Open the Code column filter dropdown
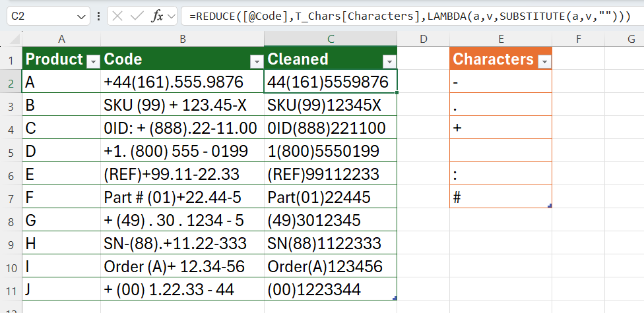Image resolution: width=644 pixels, height=313 pixels. 257,61
